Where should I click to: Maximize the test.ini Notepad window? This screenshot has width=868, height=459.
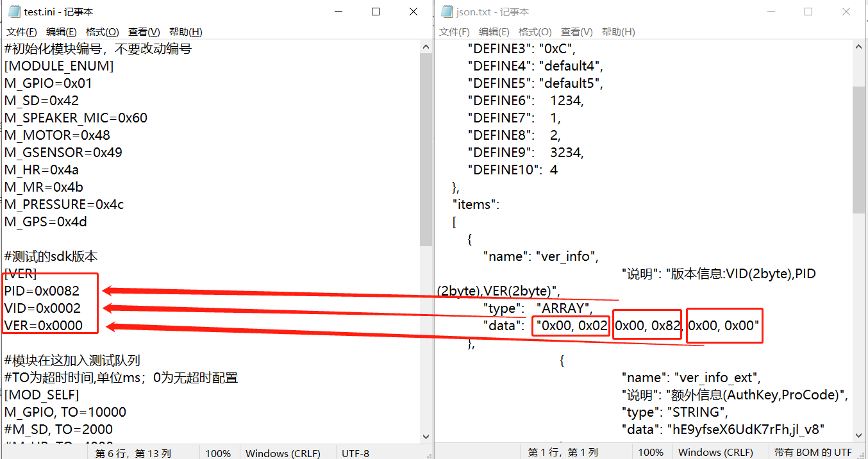[376, 12]
